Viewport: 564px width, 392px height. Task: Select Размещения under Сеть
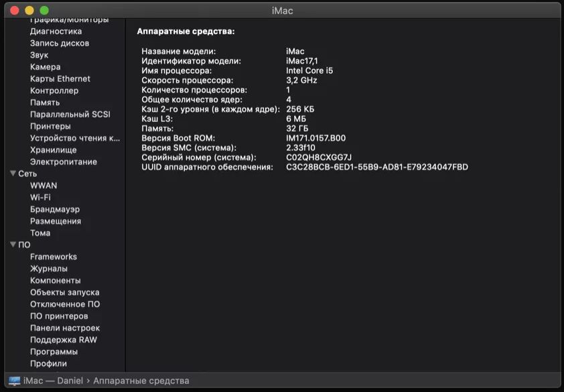56,221
